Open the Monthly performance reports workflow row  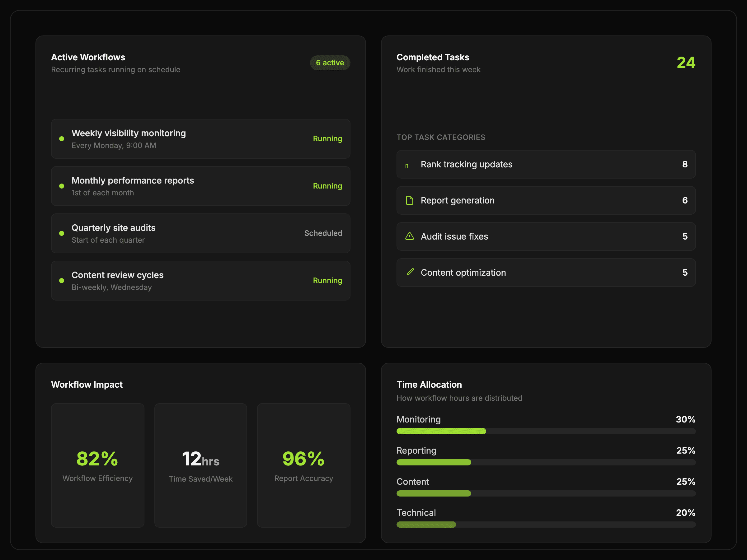point(200,186)
